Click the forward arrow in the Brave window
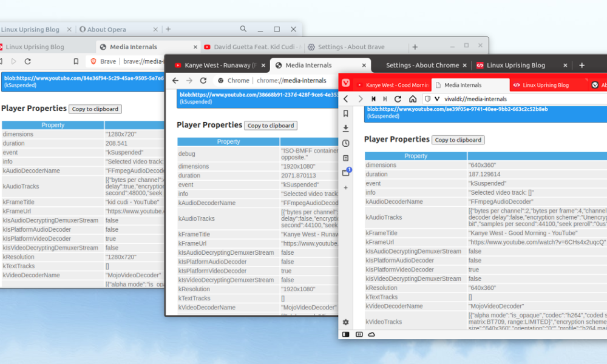The image size is (607, 364). tap(13, 61)
